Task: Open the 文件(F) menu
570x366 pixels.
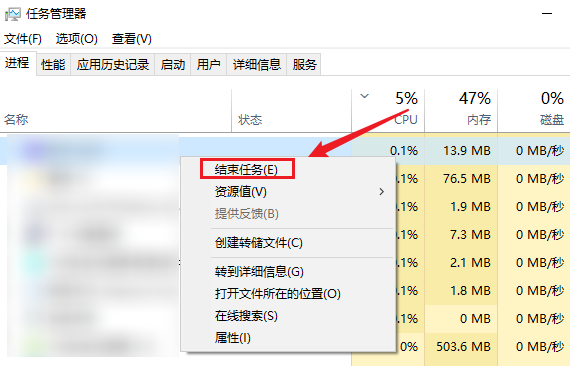Action: (23, 39)
